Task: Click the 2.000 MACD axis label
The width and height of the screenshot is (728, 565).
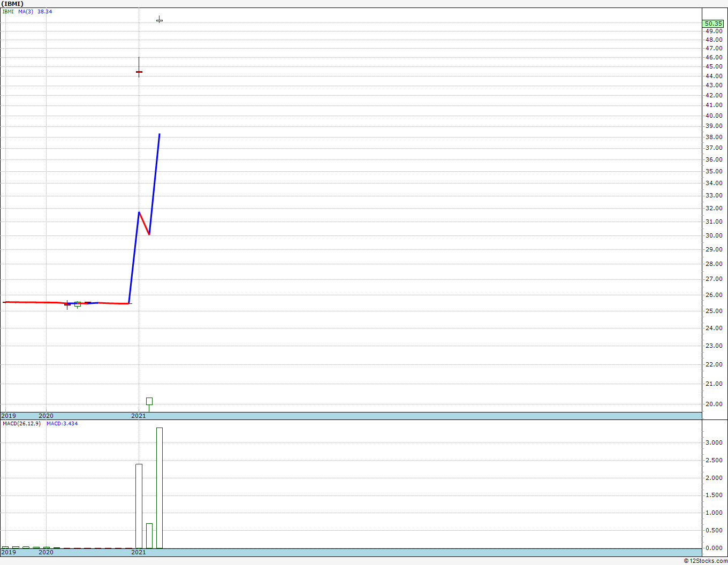Action: point(714,478)
